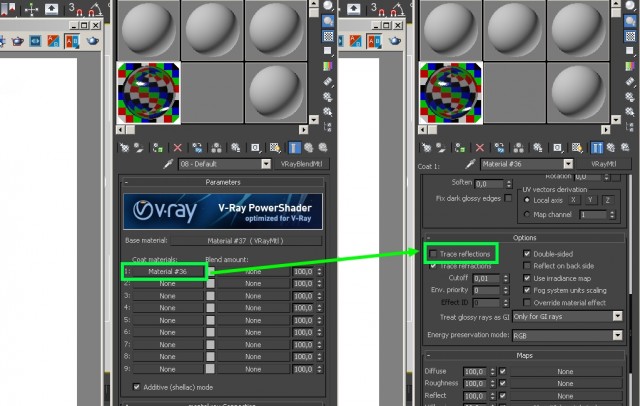Screen dimensions: 640x406
Task: Click Go to Parent in left panel
Action: click(309, 147)
